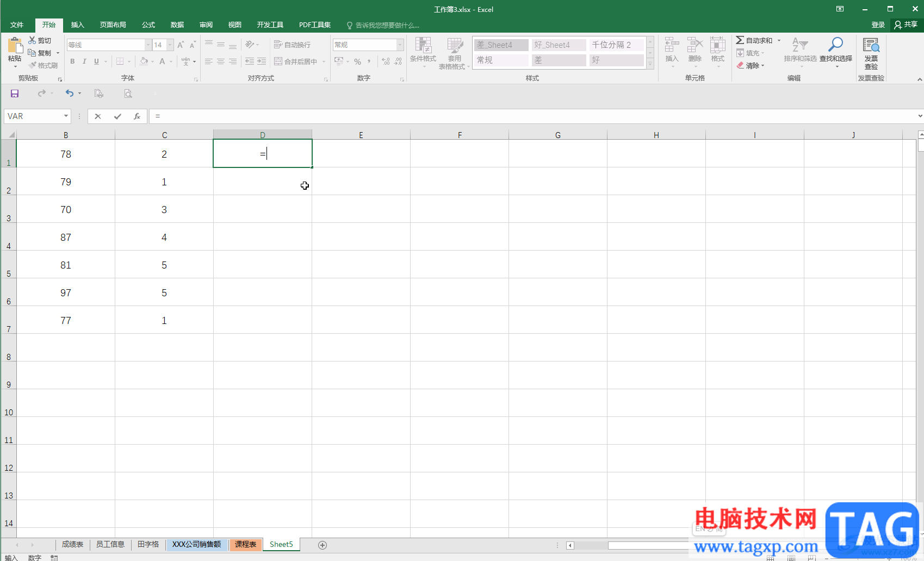924x561 pixels.
Task: Open the 插入 ribbon tab
Action: click(x=78, y=25)
